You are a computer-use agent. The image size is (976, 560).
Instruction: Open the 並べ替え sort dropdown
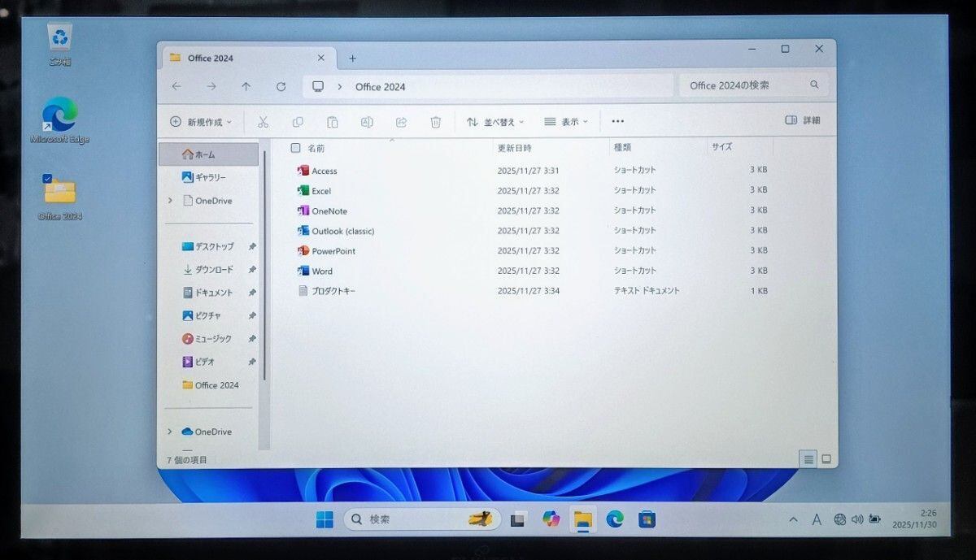pyautogui.click(x=495, y=122)
